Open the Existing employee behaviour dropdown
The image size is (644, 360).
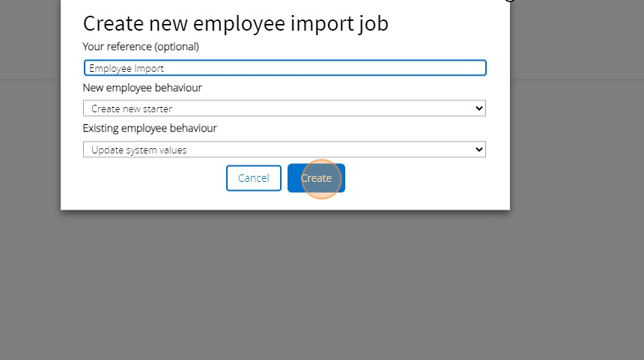pos(285,150)
